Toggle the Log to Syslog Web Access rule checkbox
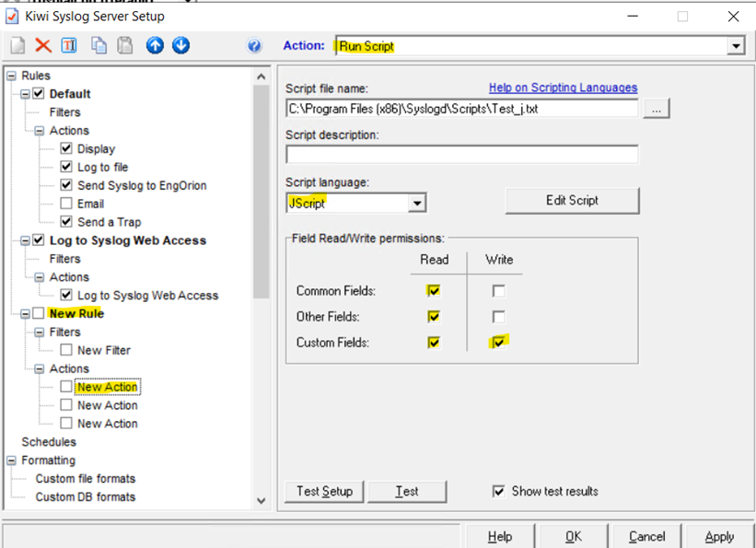 click(38, 239)
